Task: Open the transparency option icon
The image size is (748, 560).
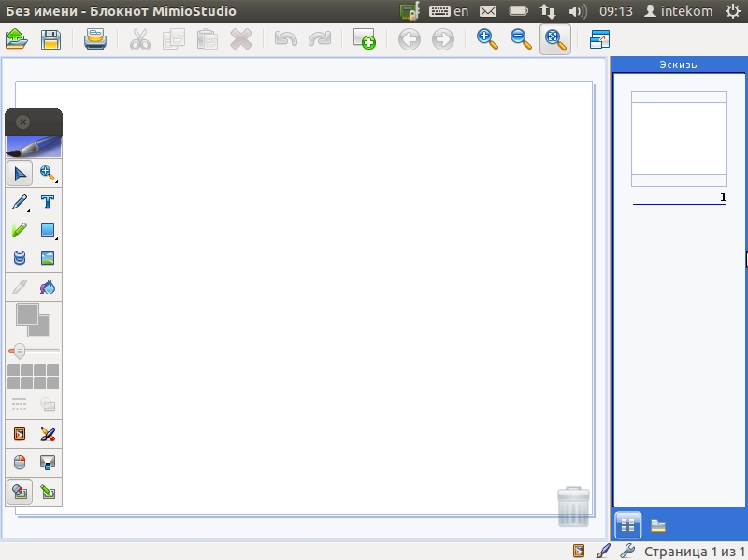Action: [48, 405]
